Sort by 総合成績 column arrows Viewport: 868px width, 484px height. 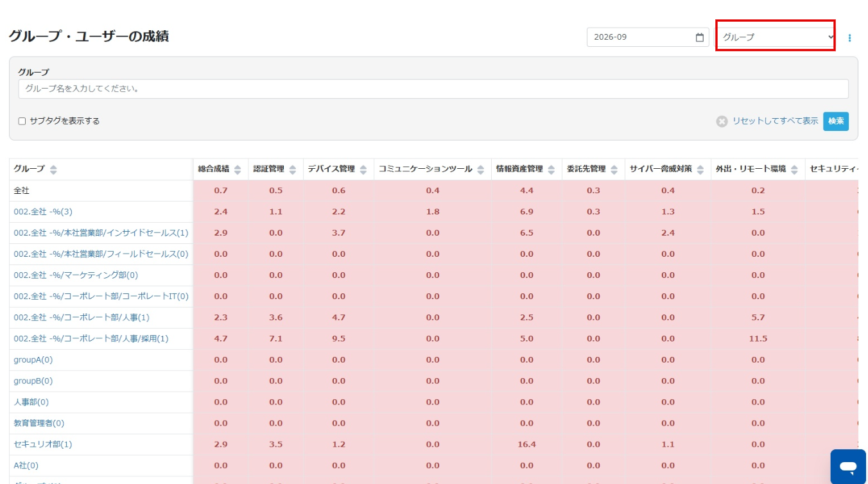[x=238, y=169]
